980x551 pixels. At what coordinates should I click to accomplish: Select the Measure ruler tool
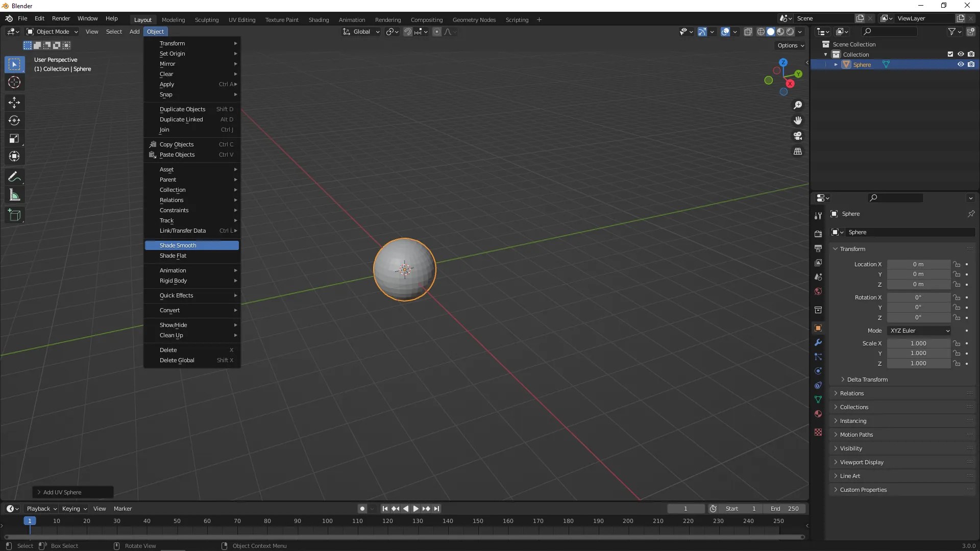pyautogui.click(x=14, y=195)
